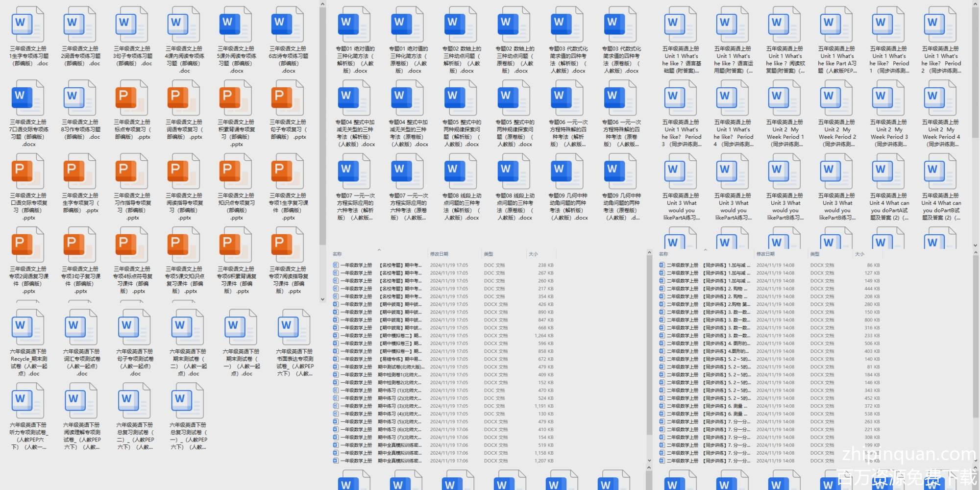Open the 口语交际专项复习 pptx presentation
The height and width of the screenshot is (490, 980).
point(28,171)
